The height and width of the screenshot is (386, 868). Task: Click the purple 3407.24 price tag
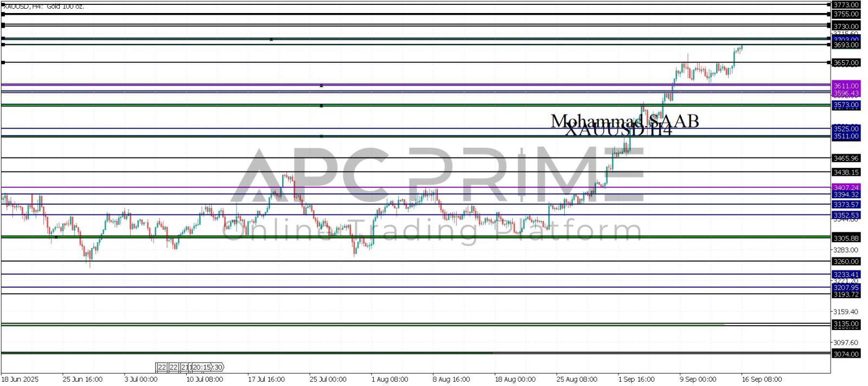[x=846, y=187]
